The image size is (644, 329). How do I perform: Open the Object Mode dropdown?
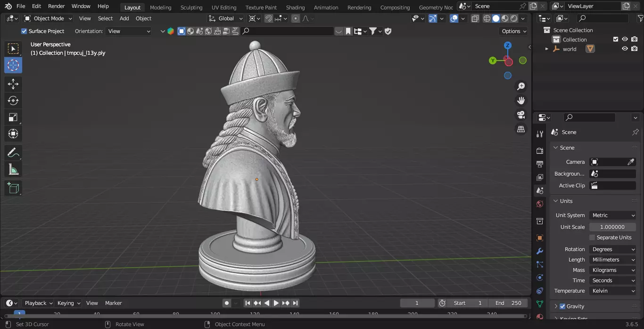pos(48,18)
